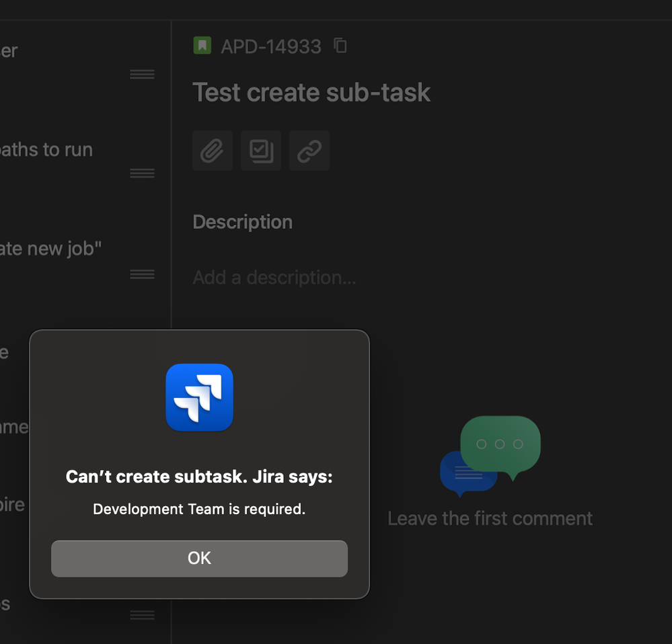Screen dimensions: 672x644
Task: Click 'Leave the first comment' text
Action: [x=490, y=518]
